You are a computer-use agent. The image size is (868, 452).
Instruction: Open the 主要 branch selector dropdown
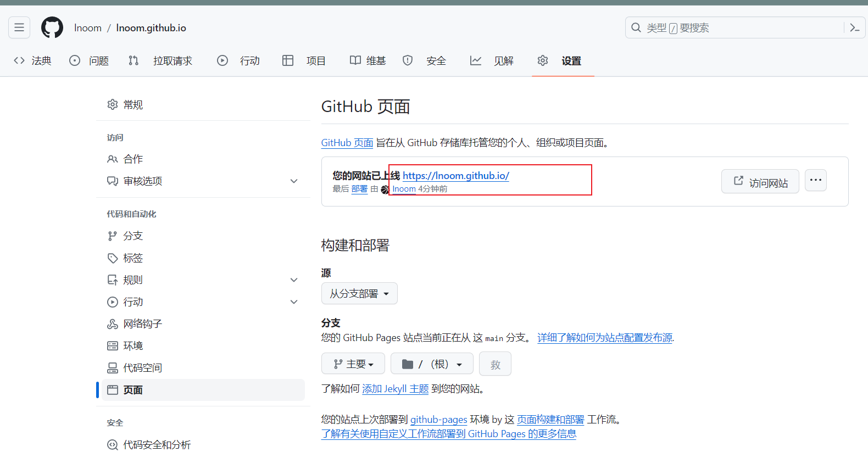click(x=353, y=364)
